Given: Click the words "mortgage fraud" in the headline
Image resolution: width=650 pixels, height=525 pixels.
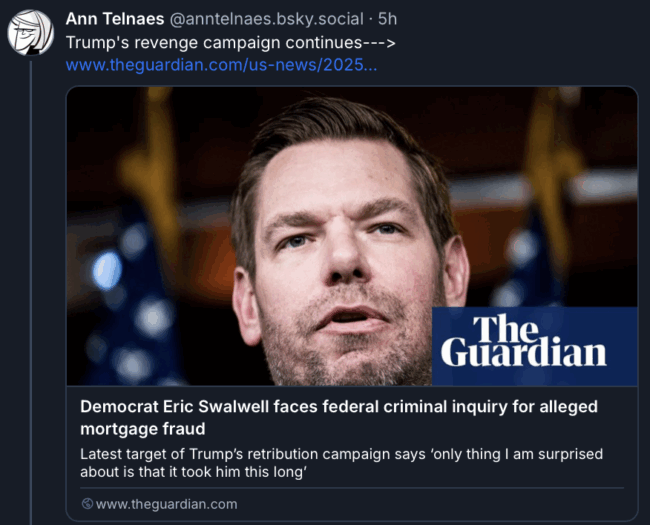Looking at the screenshot, I should (x=142, y=429).
